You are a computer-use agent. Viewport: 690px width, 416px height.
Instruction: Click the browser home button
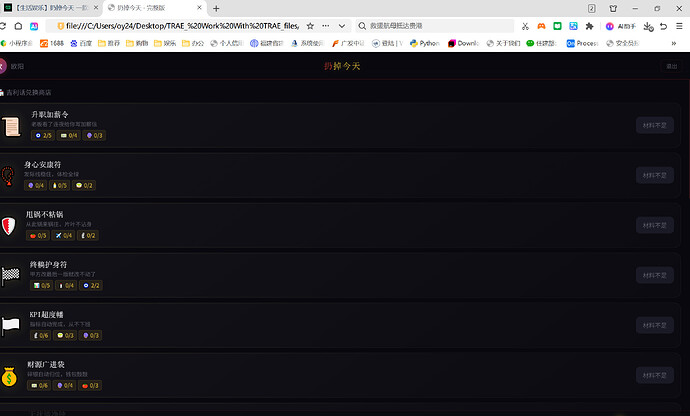(x=18, y=26)
